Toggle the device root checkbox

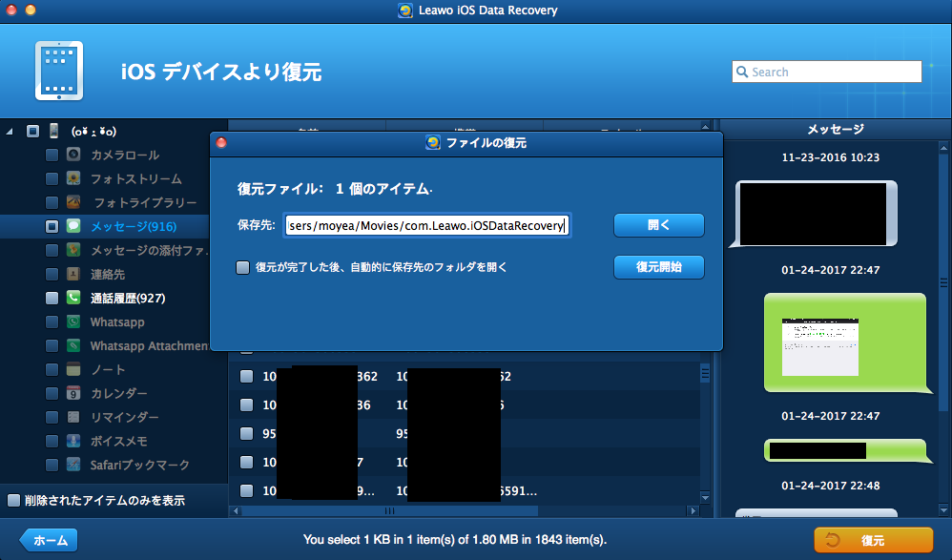(32, 132)
